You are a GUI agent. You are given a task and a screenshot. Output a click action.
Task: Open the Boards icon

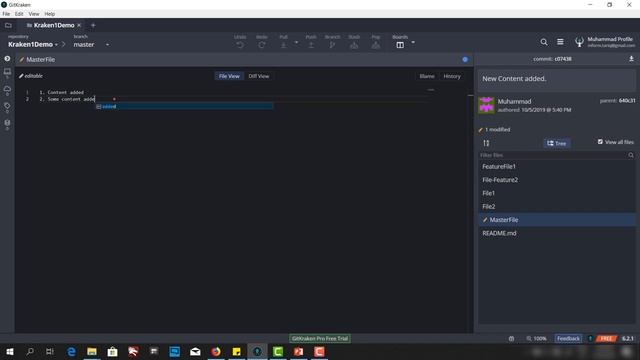pyautogui.click(x=400, y=45)
